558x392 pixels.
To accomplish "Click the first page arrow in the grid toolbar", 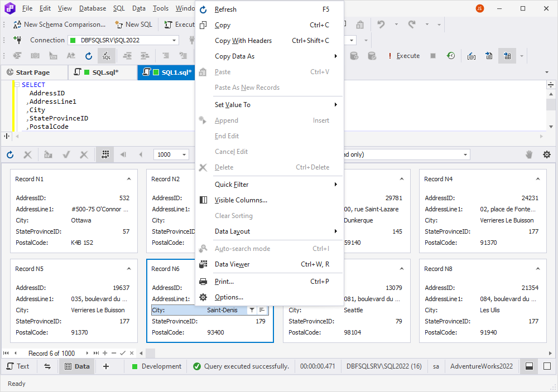I will click(x=123, y=154).
